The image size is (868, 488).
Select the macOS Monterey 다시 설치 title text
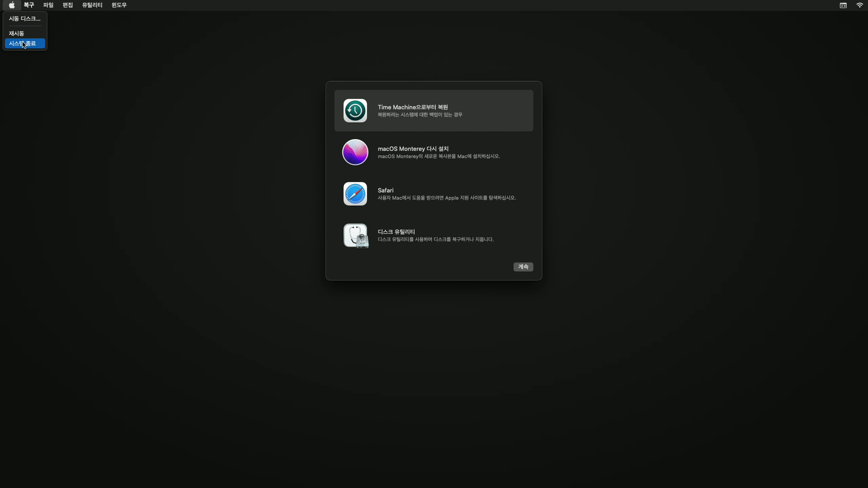click(x=413, y=149)
